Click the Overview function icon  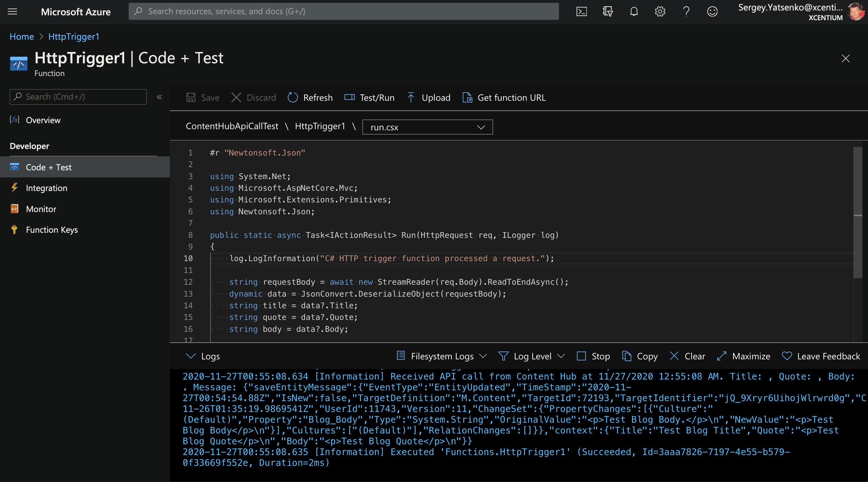coord(14,120)
